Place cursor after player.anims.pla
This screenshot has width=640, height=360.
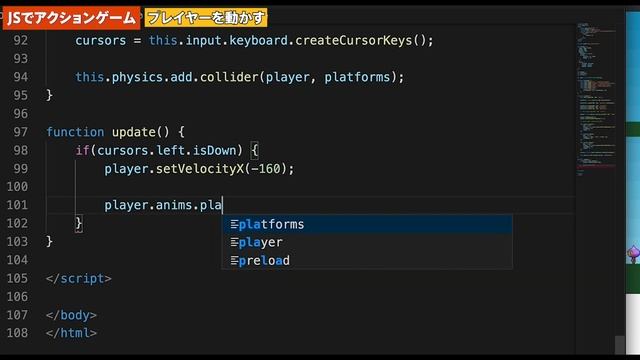(222, 205)
